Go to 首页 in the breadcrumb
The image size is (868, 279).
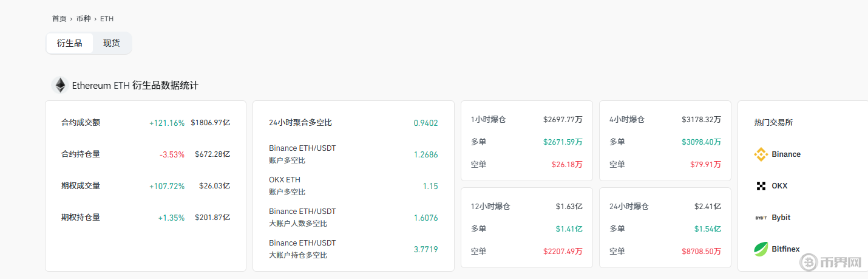tap(59, 19)
